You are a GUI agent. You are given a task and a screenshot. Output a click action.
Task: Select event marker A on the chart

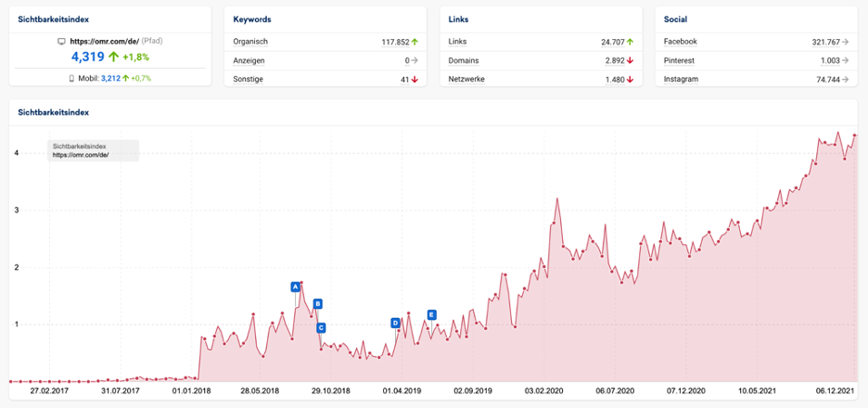295,287
